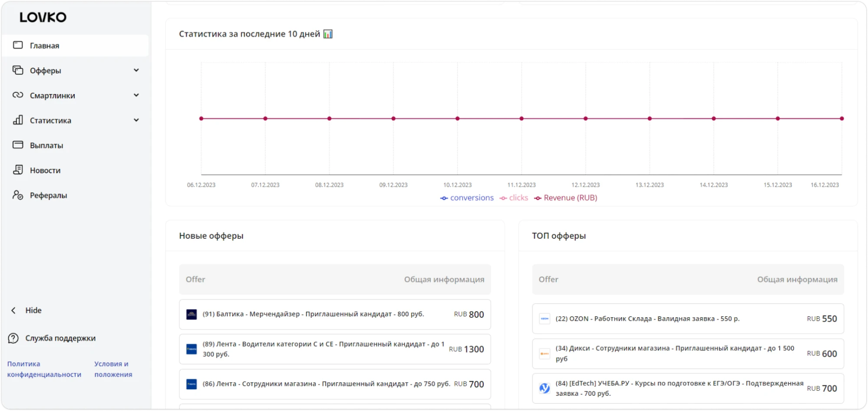Viewport: 868px width, 411px height.
Task: Click the Рефералы people icon
Action: click(x=18, y=195)
